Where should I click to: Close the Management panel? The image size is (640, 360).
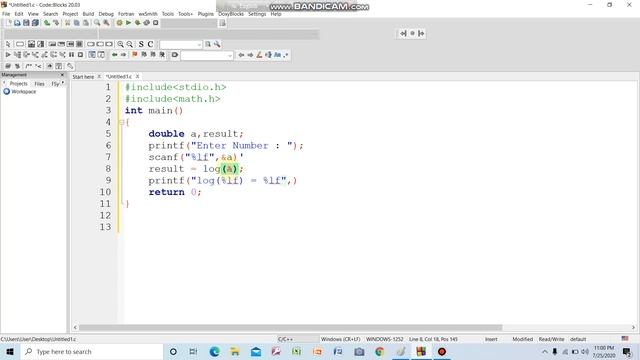pyautogui.click(x=62, y=75)
